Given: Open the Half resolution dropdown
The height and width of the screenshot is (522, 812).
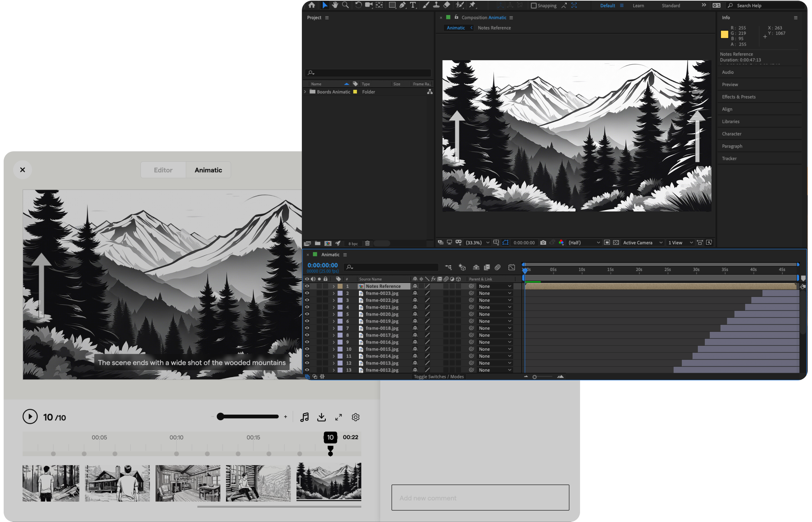Looking at the screenshot, I should pos(584,243).
